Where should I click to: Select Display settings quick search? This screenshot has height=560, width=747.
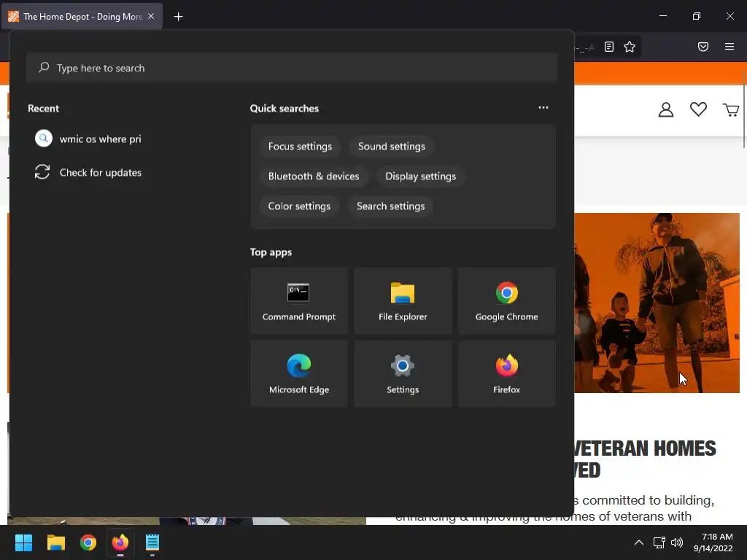(x=420, y=176)
